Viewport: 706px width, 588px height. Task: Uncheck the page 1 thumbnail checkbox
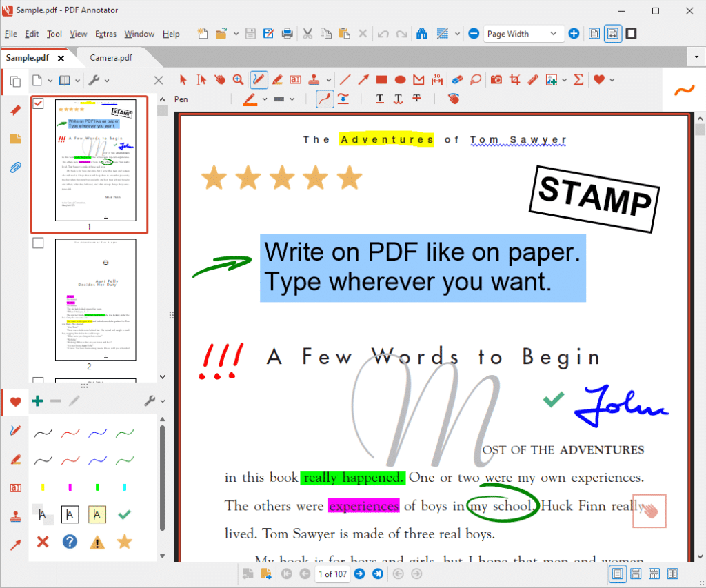(38, 103)
